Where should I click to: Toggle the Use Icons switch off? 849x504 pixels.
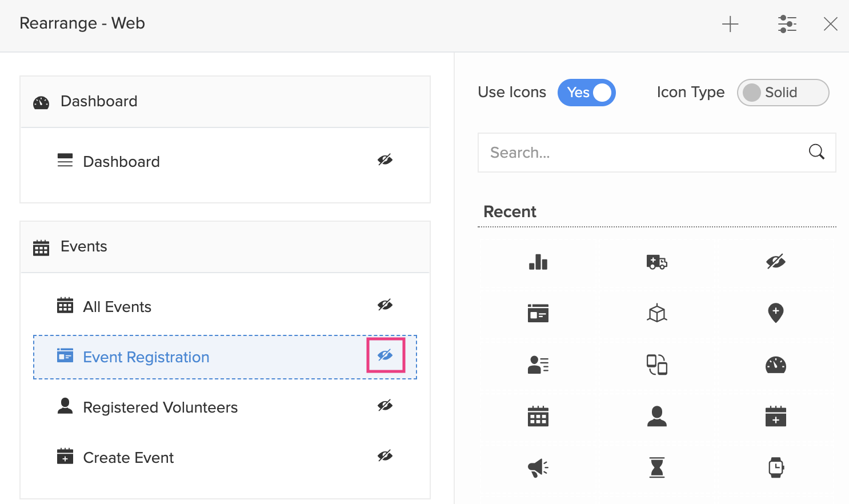(x=586, y=93)
